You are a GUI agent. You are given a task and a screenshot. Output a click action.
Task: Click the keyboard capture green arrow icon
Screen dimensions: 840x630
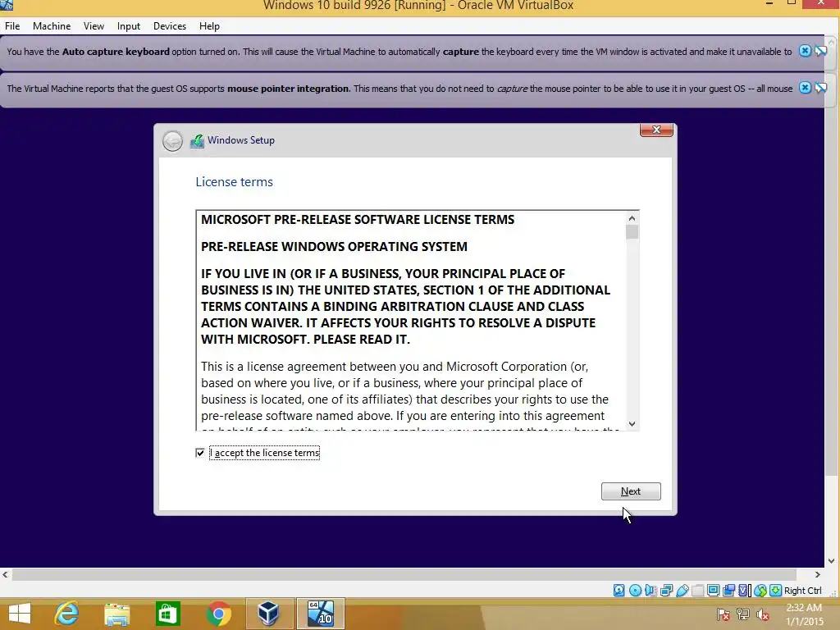click(775, 591)
